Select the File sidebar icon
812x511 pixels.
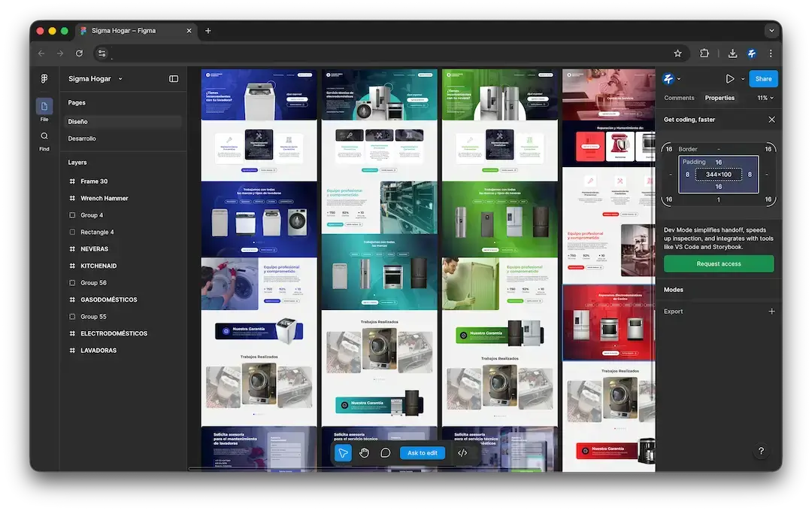click(x=44, y=106)
